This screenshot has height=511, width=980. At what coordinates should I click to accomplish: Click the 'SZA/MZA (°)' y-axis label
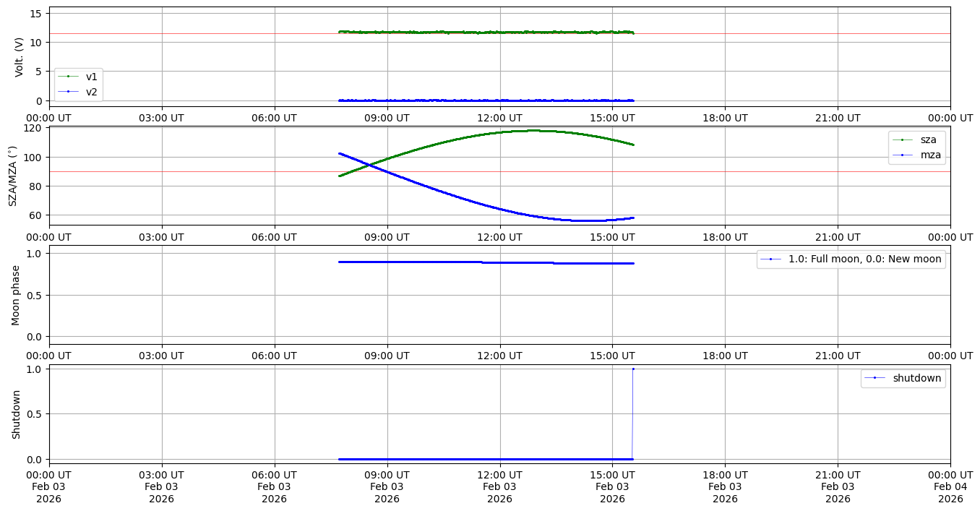coord(13,176)
